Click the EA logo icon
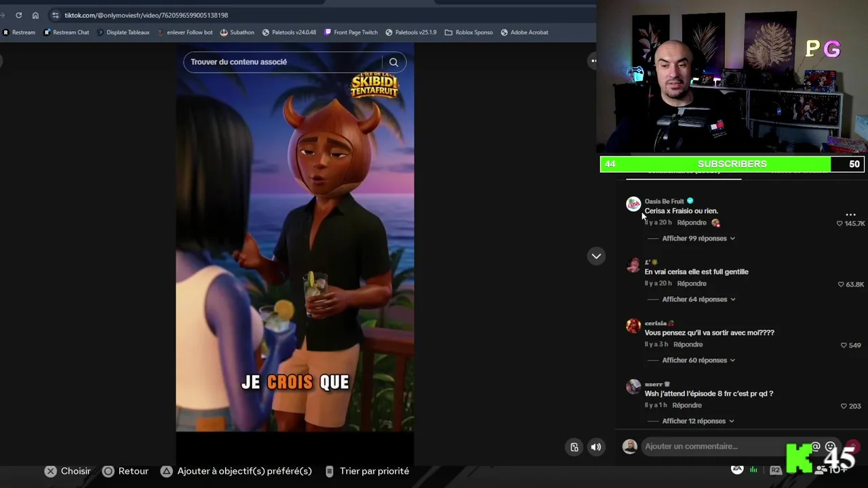 (x=737, y=469)
